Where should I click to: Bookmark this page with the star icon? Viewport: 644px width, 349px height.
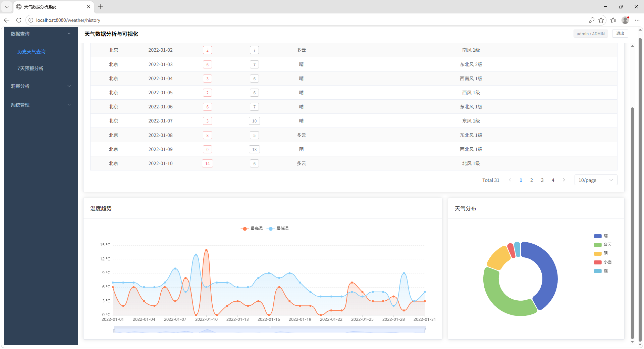[x=601, y=20]
